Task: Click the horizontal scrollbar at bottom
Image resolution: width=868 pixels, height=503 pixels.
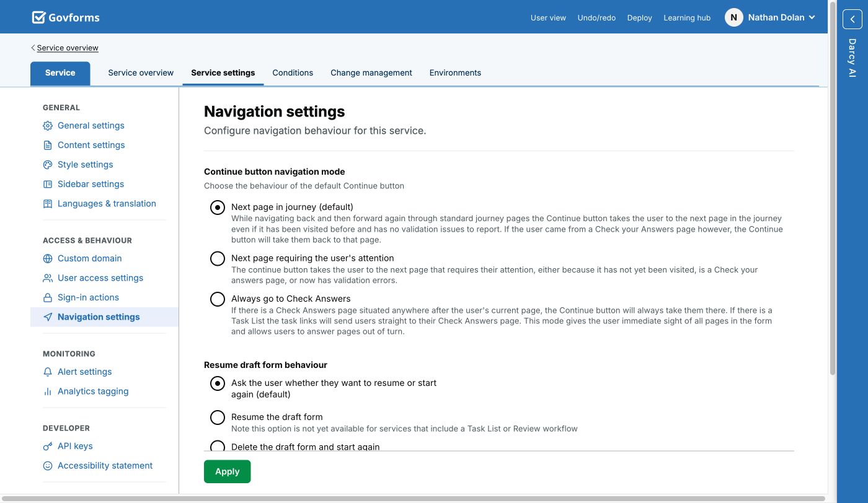Action: pos(413,499)
